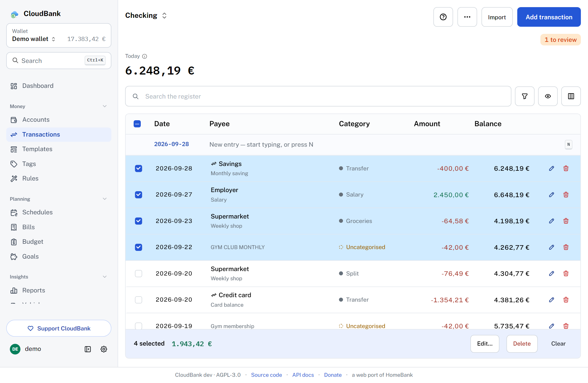
Task: Delete the Savings transfer with trash icon
Action: [566, 168]
